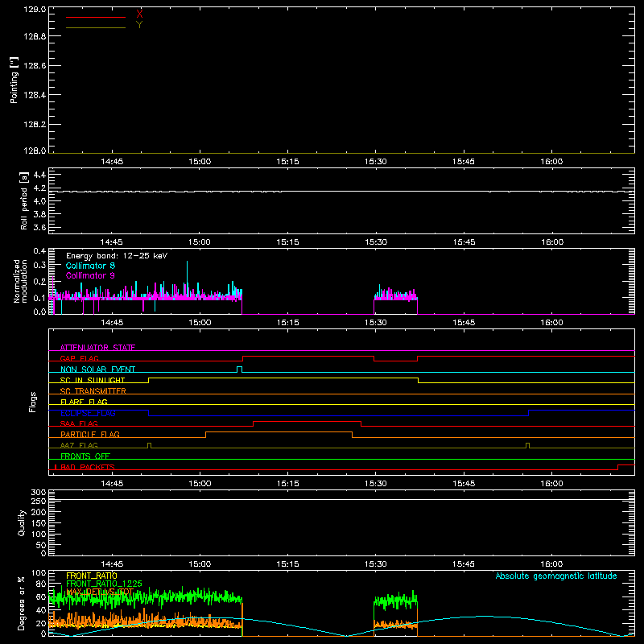The image size is (644, 644).
Task: Click the NON_SOLAR_EVENT flag label
Action: (97, 369)
